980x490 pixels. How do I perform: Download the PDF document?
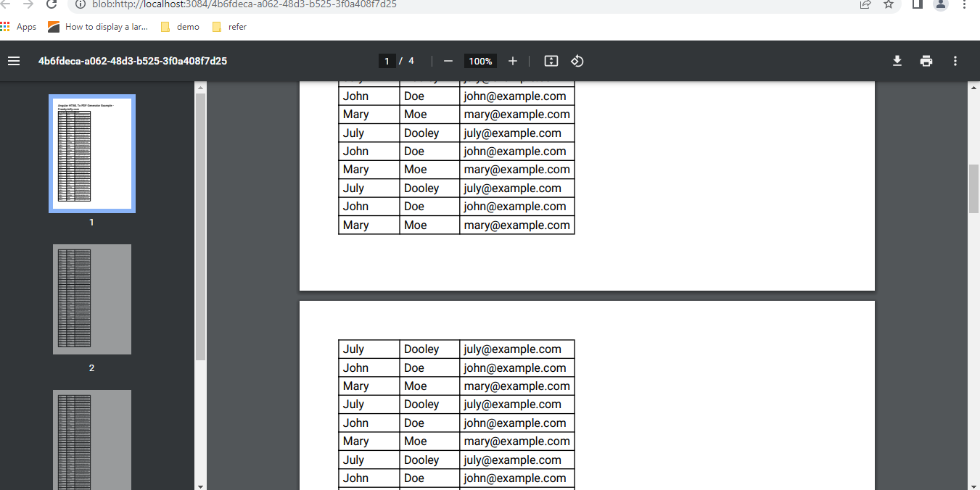(897, 61)
